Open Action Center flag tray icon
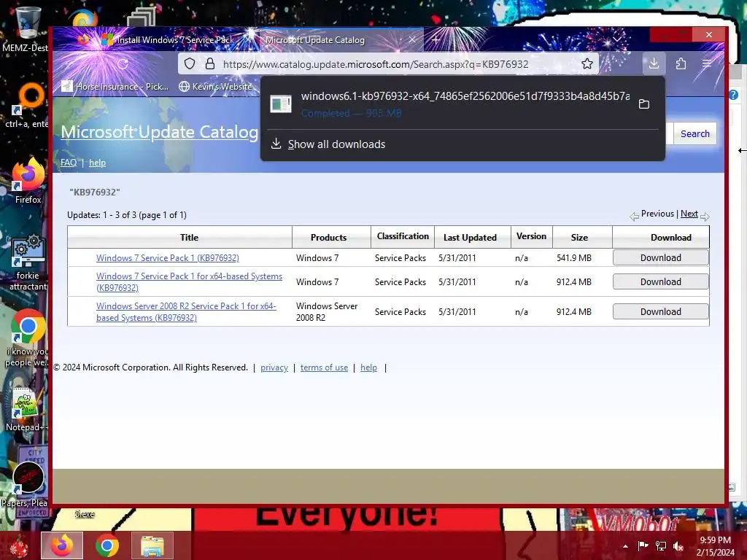 coord(643,545)
